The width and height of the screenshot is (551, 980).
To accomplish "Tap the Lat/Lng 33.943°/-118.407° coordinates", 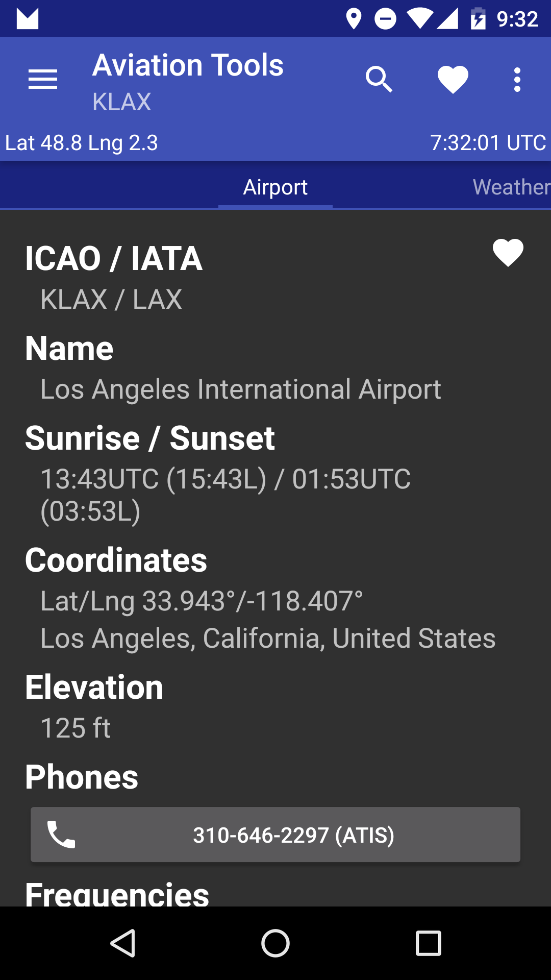I will pyautogui.click(x=202, y=601).
